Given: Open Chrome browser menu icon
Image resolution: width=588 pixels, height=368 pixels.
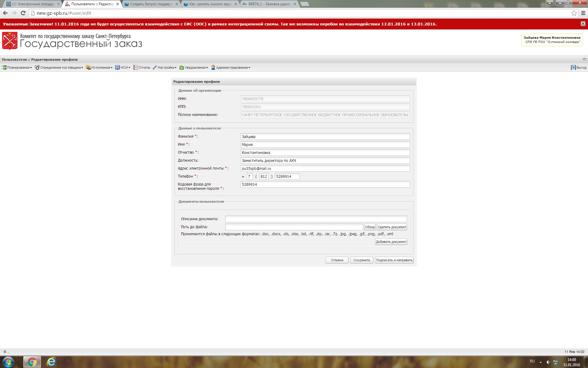Looking at the screenshot, I should click(x=583, y=13).
